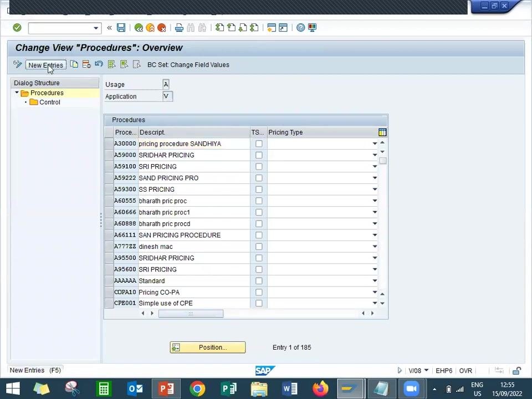The height and width of the screenshot is (399, 532).
Task: Open Find with the first binoculars icon
Action: [191, 28]
